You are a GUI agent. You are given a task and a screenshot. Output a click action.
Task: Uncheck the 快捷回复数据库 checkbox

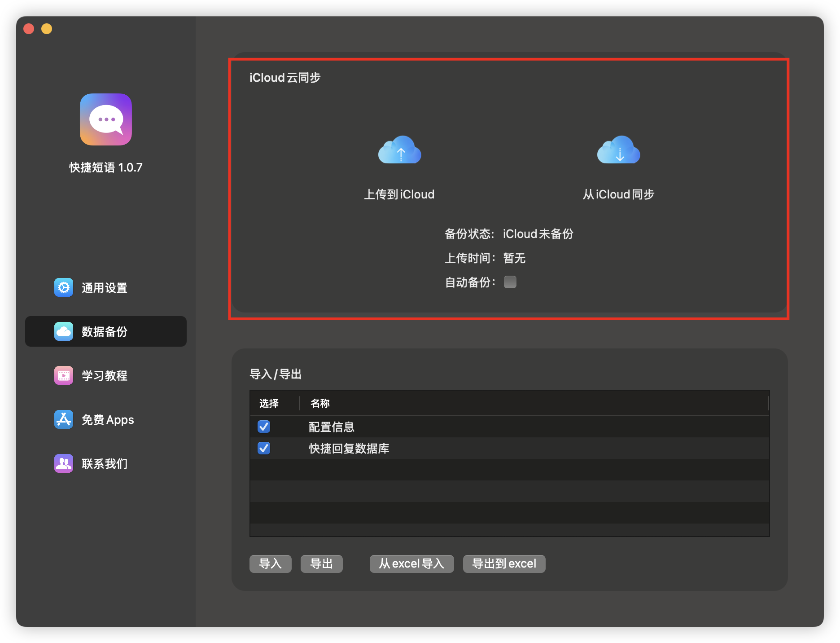pyautogui.click(x=264, y=448)
